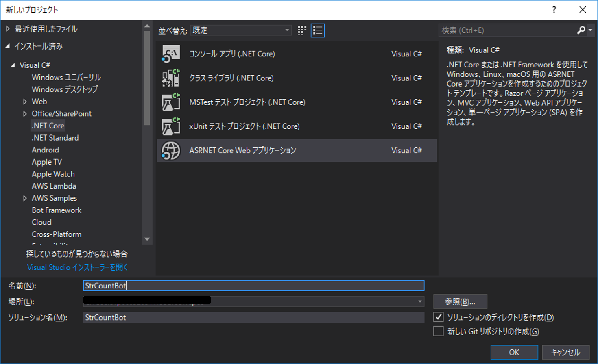Expand the Web category in the tree
The height and width of the screenshot is (364, 598).
tap(25, 101)
